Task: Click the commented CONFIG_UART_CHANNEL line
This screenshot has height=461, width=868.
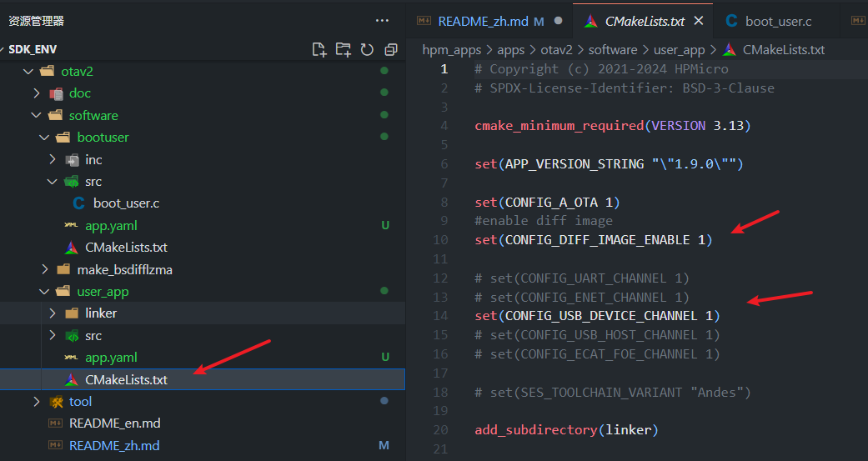Action: (582, 278)
